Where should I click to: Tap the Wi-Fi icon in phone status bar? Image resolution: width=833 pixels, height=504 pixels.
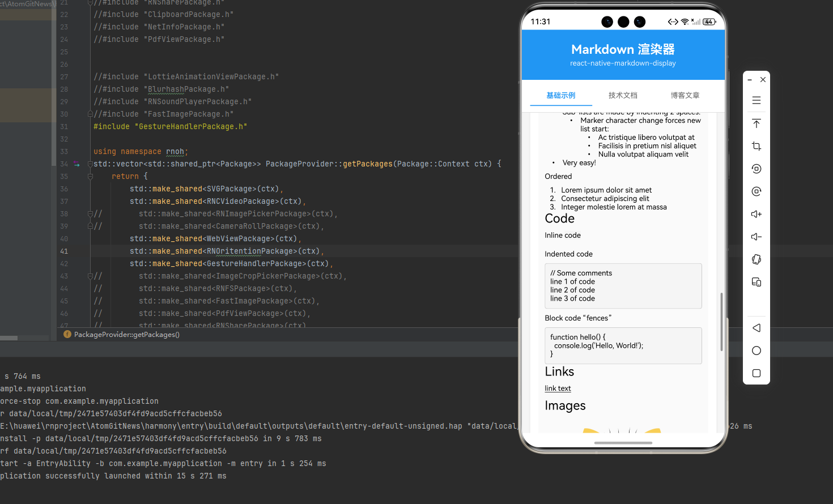click(685, 22)
